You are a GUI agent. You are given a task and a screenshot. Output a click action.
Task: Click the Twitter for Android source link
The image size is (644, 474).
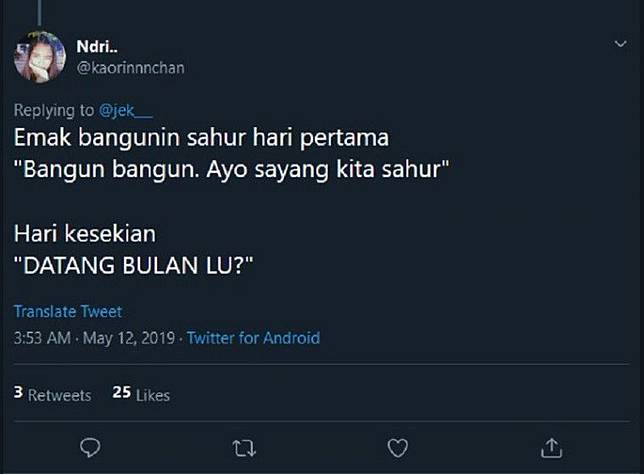(x=253, y=338)
